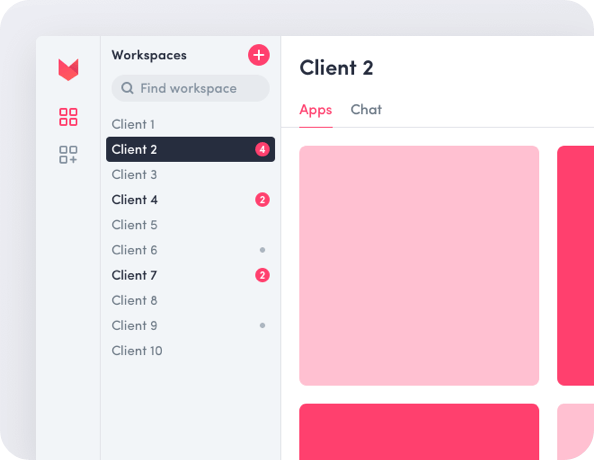Click the 4 notification badge on Client 2

coord(262,149)
